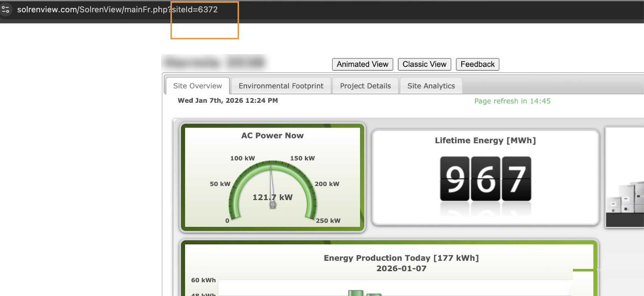Screen dimensions: 644x296
Task: Click the '50 kW' gauge label
Action: pyautogui.click(x=220, y=184)
